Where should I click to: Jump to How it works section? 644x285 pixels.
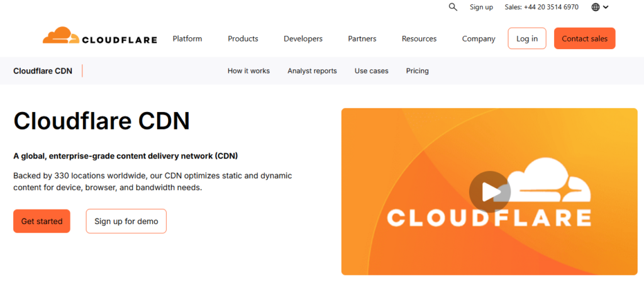(x=248, y=70)
